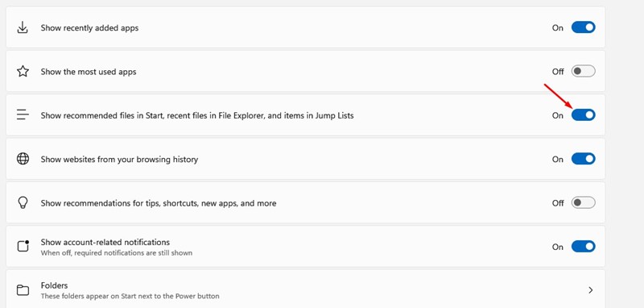Viewport: 644px width, 308px height.
Task: Enable recommendations for tips and shortcuts toggle
Action: (x=583, y=202)
